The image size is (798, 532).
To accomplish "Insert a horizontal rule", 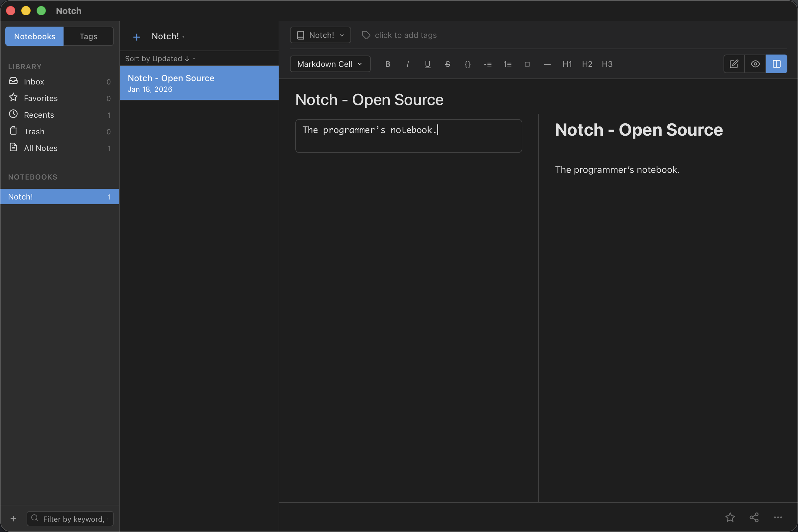I will point(547,64).
